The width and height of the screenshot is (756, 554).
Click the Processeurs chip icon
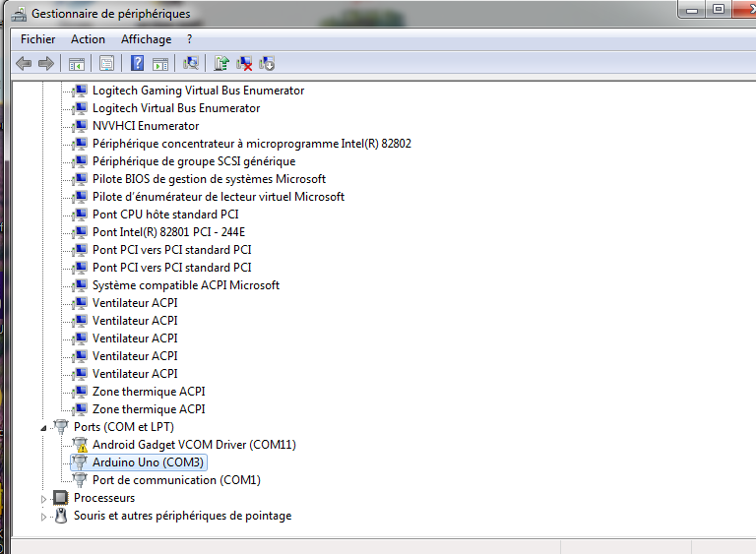(x=61, y=498)
